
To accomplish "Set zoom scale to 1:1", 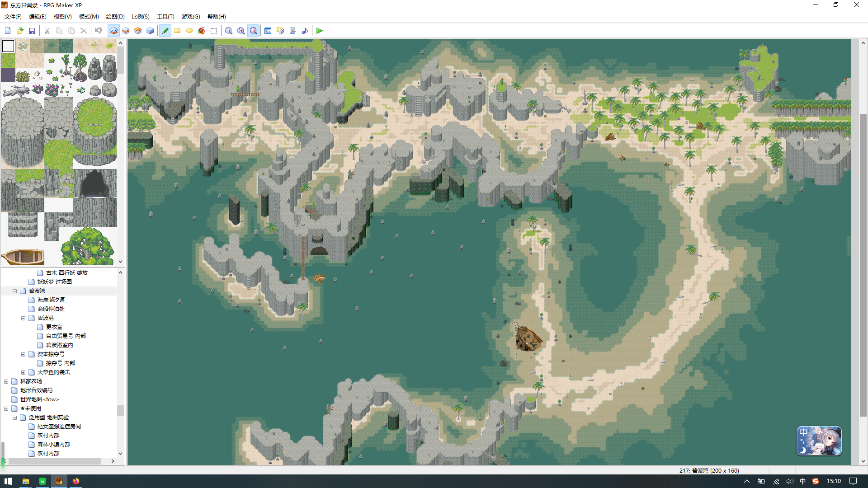I will coord(229,31).
